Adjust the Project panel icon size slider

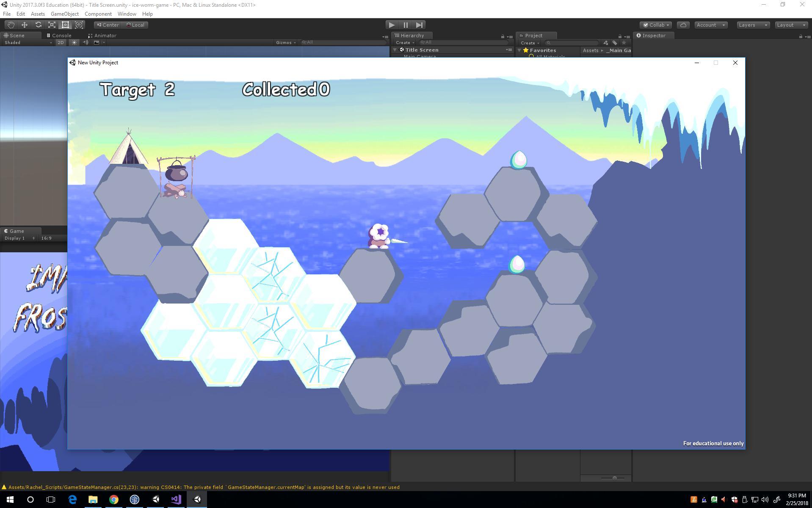[614, 478]
